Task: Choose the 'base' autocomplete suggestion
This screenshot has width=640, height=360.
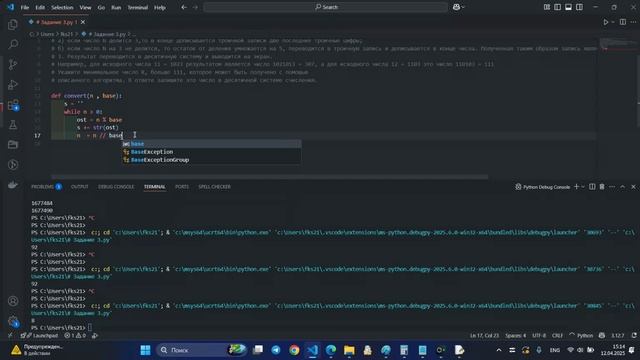Action: (211, 144)
